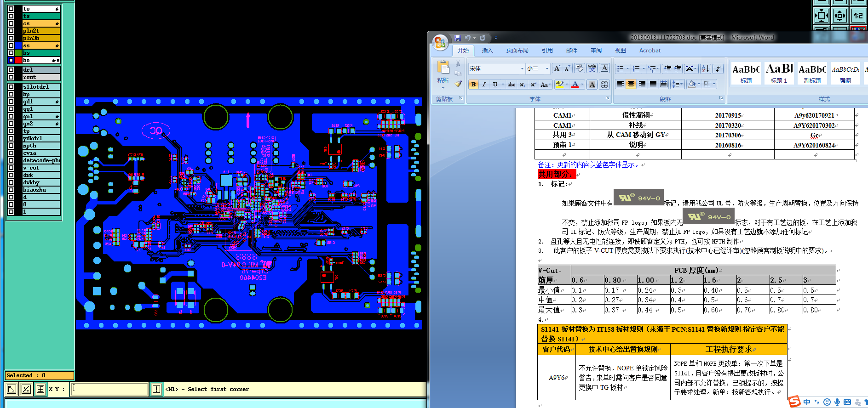Switch to the 引用 ribbon tab
The height and width of the screenshot is (408, 868).
[x=547, y=51]
